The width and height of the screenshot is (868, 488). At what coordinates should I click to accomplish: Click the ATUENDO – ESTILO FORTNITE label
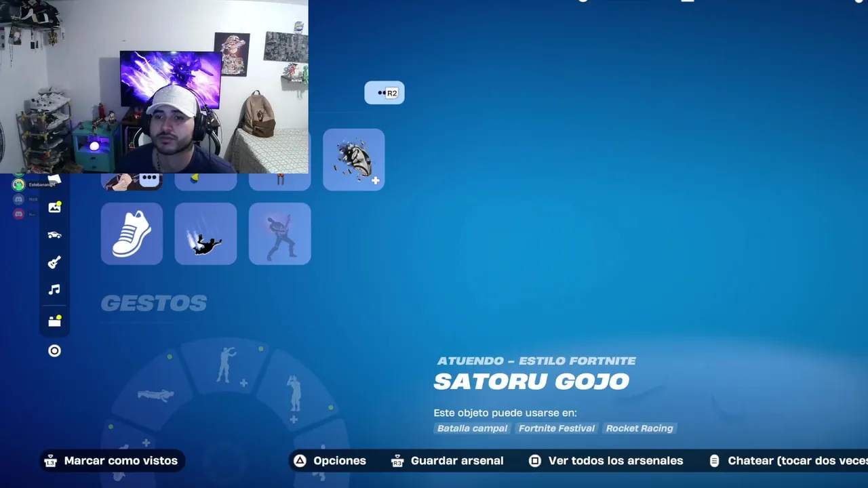536,361
